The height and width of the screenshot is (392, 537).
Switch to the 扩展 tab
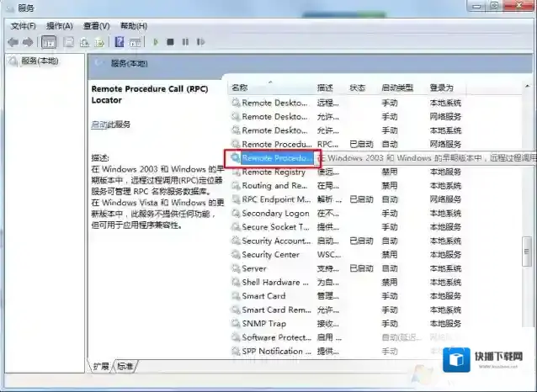click(x=101, y=366)
